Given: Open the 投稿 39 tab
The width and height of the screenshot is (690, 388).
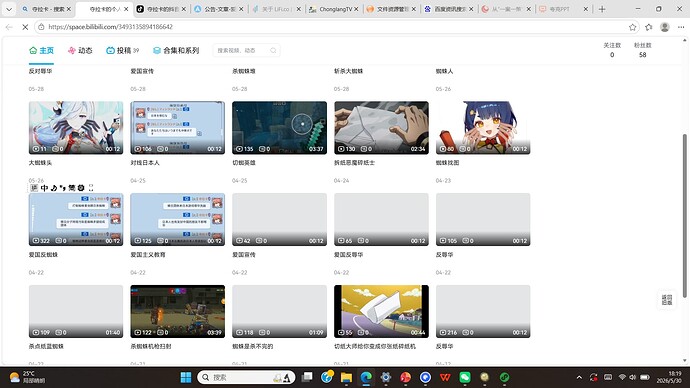Looking at the screenshot, I should [x=122, y=51].
